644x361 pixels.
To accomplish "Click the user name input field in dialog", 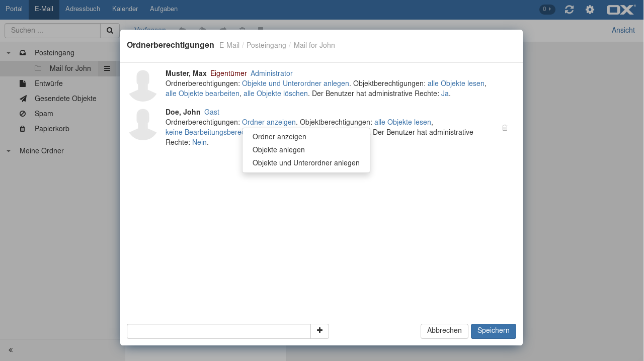I will tap(218, 331).
